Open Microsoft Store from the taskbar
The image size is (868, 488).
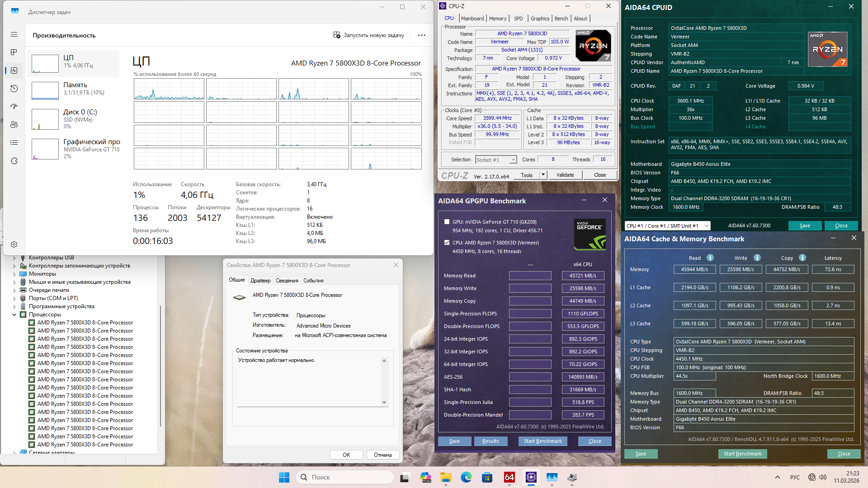pos(487,477)
